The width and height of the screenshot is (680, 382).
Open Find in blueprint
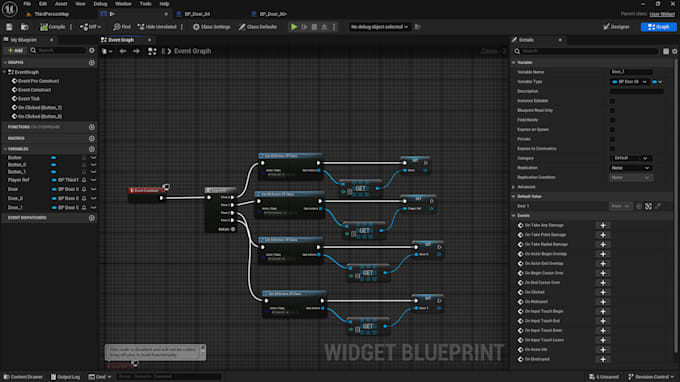[122, 27]
